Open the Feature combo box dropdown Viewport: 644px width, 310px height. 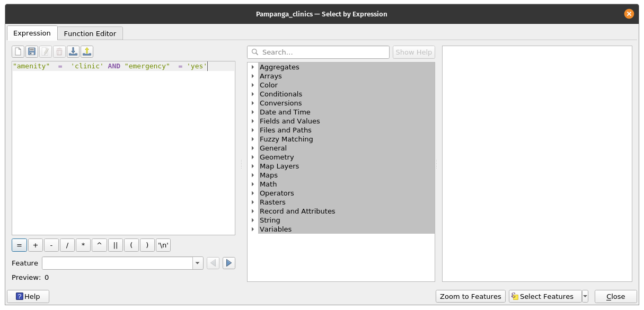(198, 263)
